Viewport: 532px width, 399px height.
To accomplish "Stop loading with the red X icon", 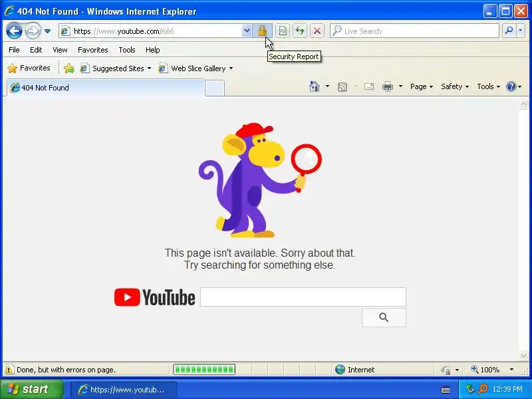I will point(317,31).
